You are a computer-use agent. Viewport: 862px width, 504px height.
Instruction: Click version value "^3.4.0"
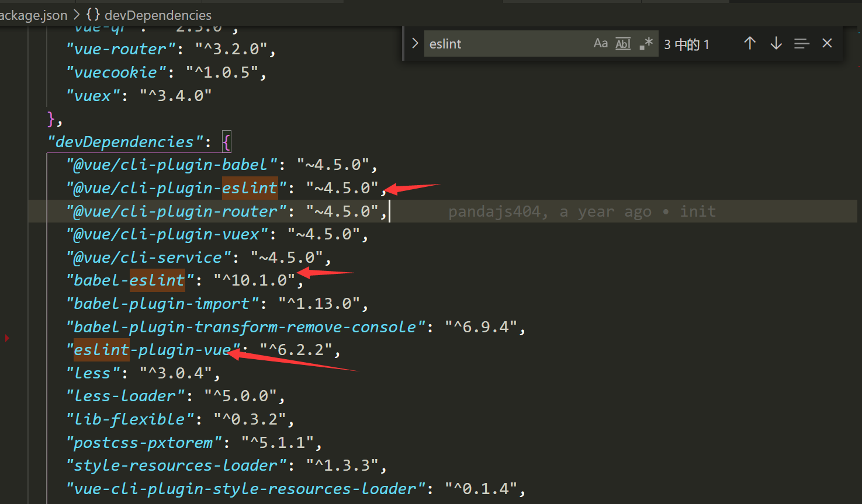click(x=176, y=96)
